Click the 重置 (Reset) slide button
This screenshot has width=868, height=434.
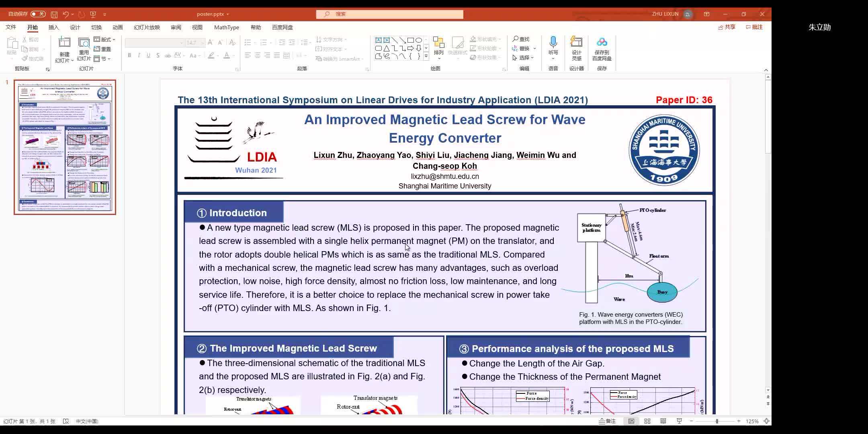(x=102, y=49)
